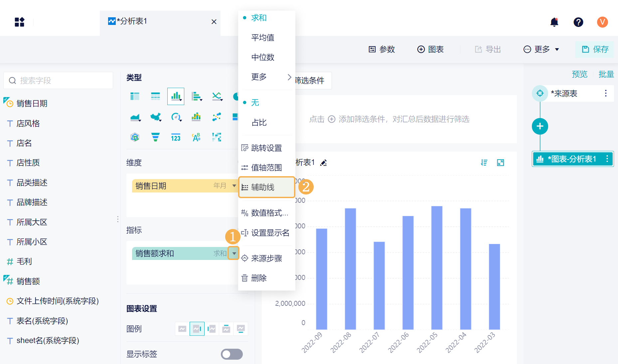Click the chart sort icon
Viewport: 618px width, 364px height.
click(x=484, y=163)
